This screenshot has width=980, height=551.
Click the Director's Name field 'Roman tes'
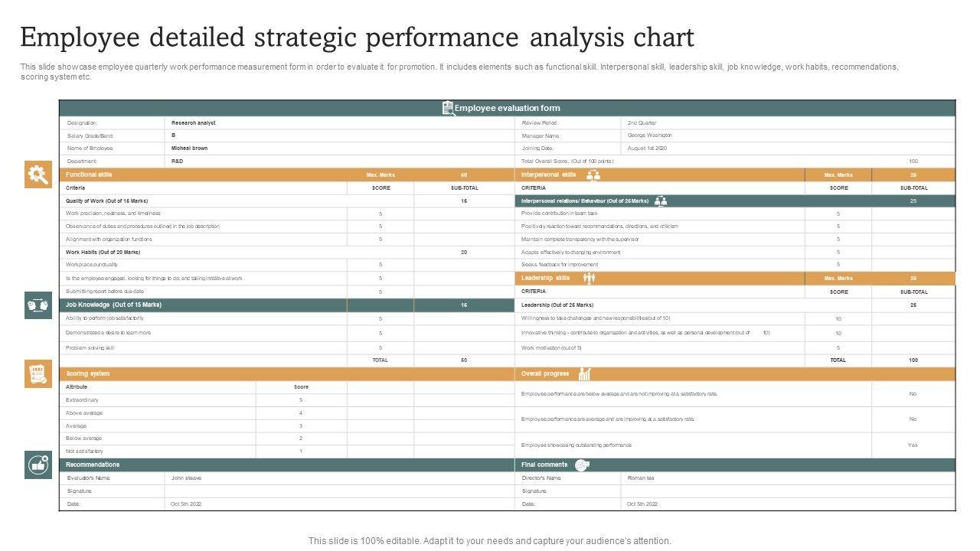pos(641,478)
